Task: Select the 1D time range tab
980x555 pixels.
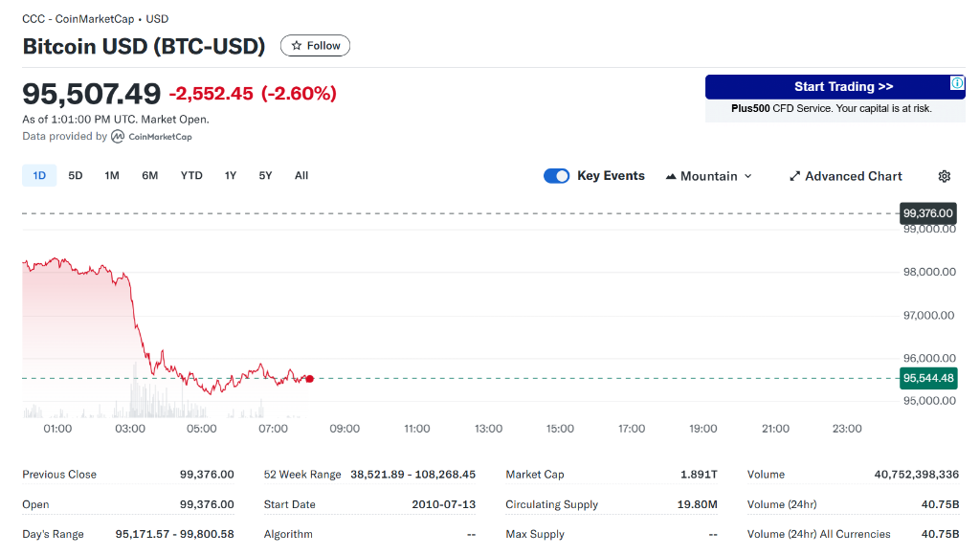Action: tap(39, 175)
